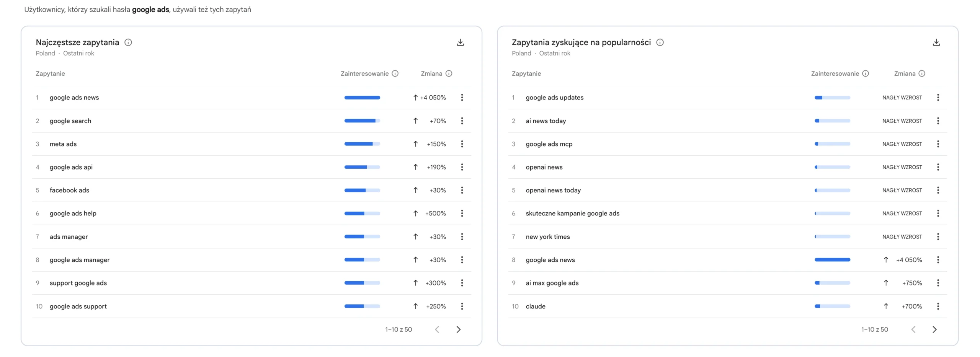980x357 pixels.
Task: Click Zmiana info icon in left table
Action: point(449,73)
